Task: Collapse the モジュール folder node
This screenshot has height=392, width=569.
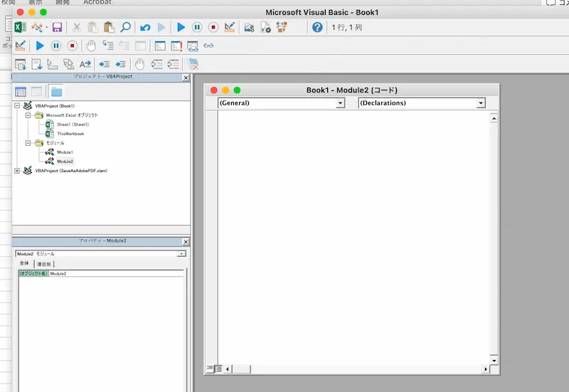Action: [28, 143]
